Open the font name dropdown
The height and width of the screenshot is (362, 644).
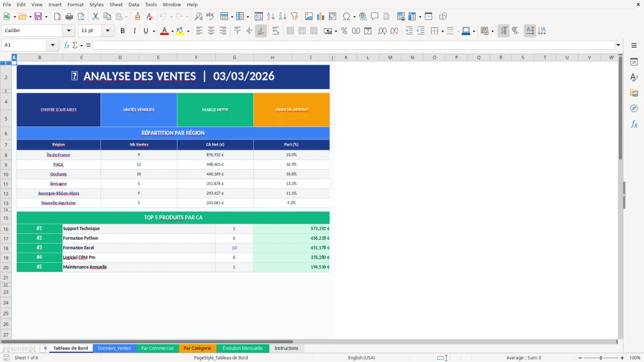click(x=68, y=31)
